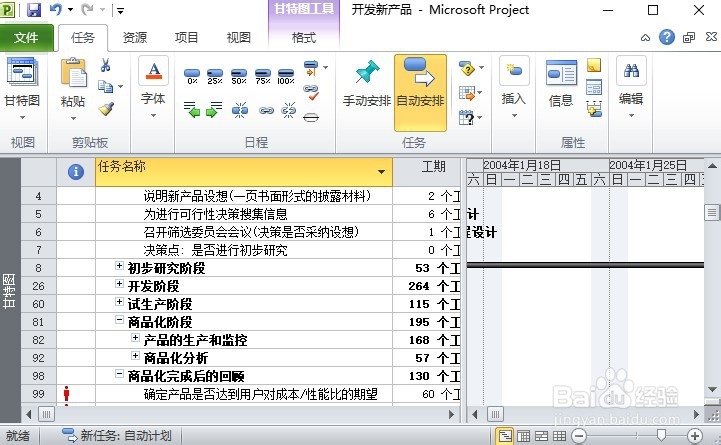This screenshot has height=445, width=721.
Task: Expand the 商品化分析 subtask
Action: pyautogui.click(x=135, y=355)
